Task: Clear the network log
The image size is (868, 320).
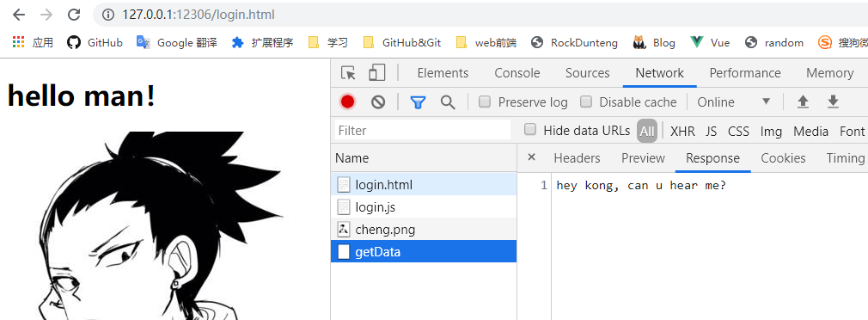Action: click(378, 102)
